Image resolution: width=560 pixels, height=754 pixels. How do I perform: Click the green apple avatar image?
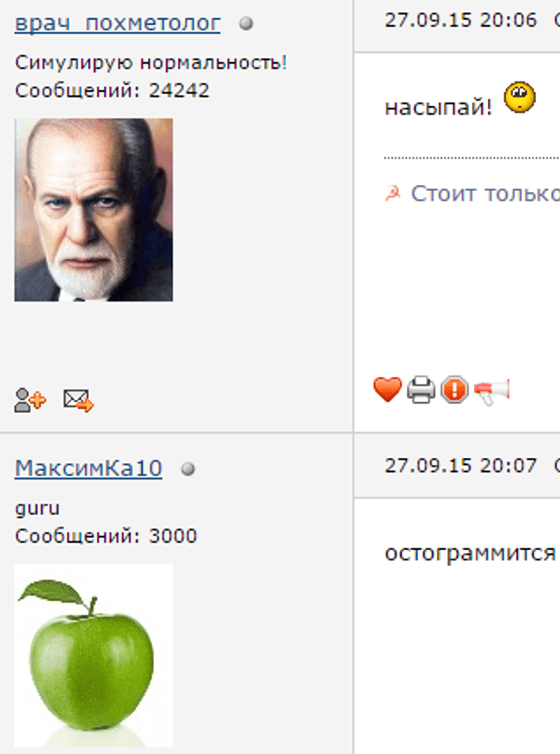94,655
